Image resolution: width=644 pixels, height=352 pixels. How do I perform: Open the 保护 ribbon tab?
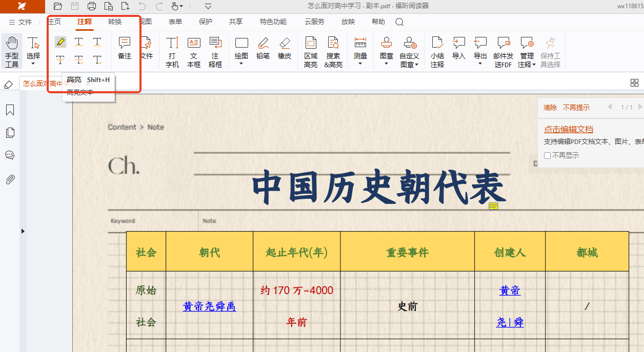(205, 22)
